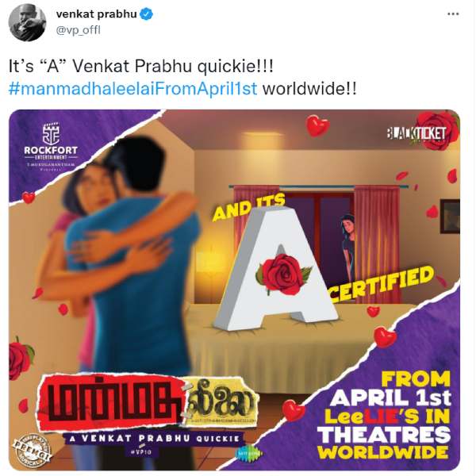The image size is (476, 476).
Task: Click the tweet text 'Venkat Prabhu quickie'
Action: (168, 66)
